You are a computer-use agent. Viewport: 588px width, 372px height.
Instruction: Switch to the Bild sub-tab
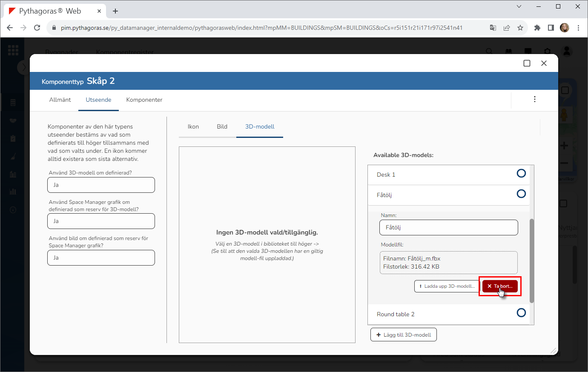click(x=222, y=127)
